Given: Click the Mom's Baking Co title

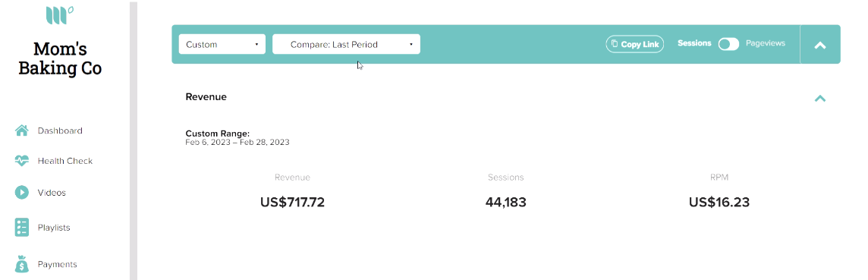Looking at the screenshot, I should pyautogui.click(x=60, y=58).
